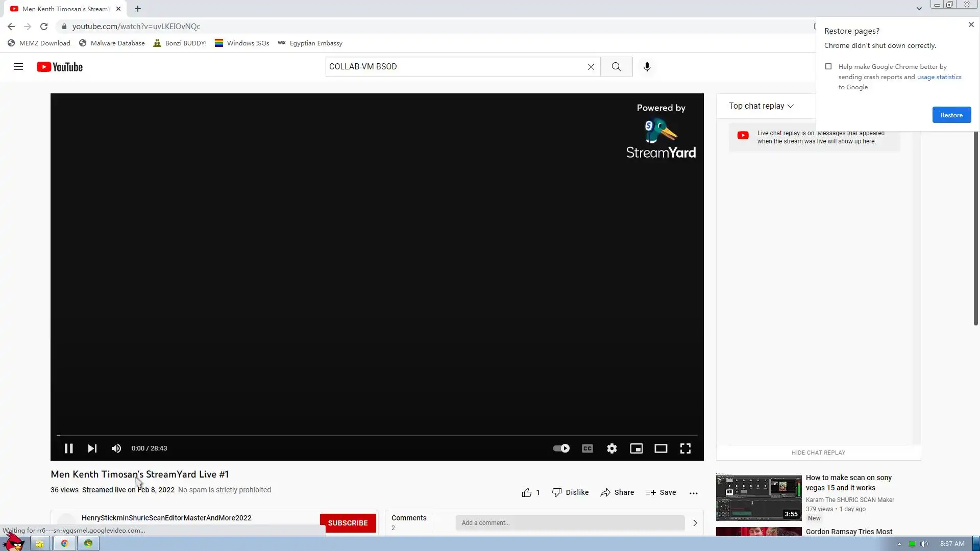Expand the comments section arrow
Image resolution: width=980 pixels, height=551 pixels.
tap(695, 523)
